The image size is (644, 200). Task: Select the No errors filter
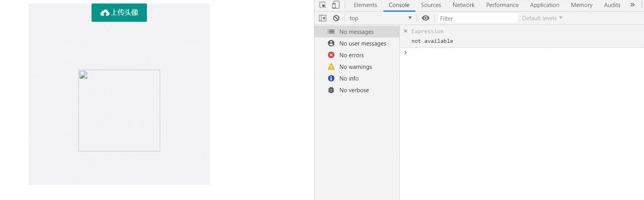coord(351,55)
